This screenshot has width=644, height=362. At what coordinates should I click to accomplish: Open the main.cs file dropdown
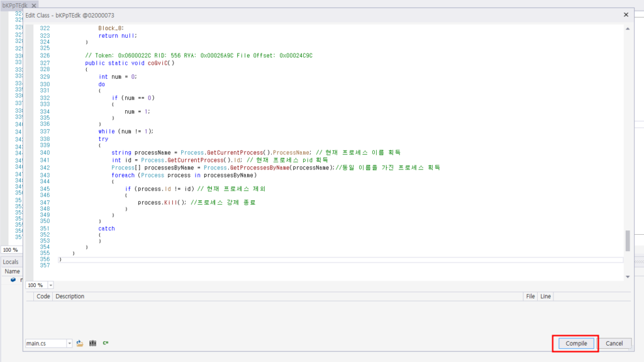(69, 344)
